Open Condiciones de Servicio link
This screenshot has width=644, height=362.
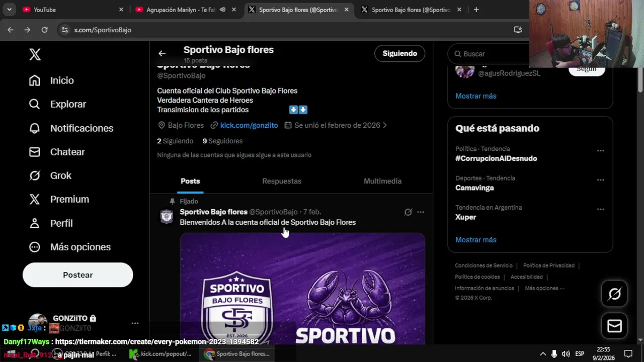(484, 265)
